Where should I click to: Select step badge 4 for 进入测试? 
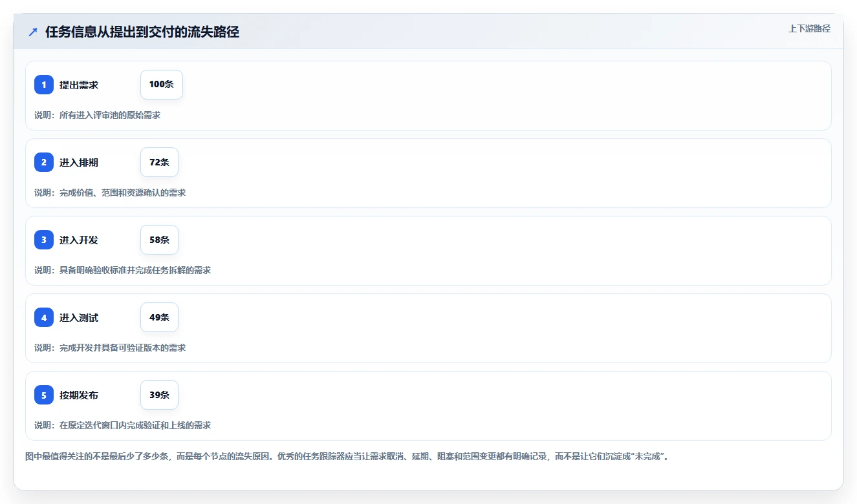[44, 317]
